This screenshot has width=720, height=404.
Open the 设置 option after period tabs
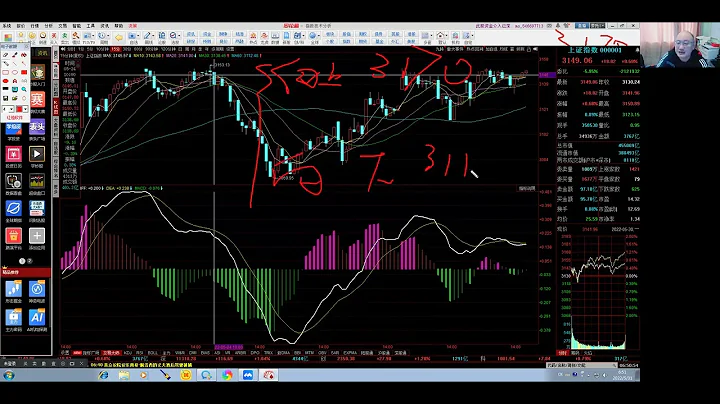[x=230, y=49]
